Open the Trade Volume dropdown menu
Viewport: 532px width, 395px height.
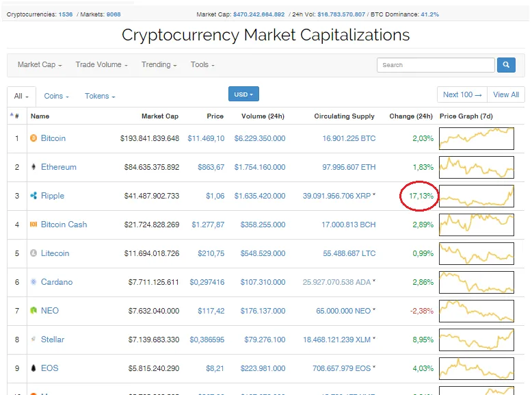point(101,64)
